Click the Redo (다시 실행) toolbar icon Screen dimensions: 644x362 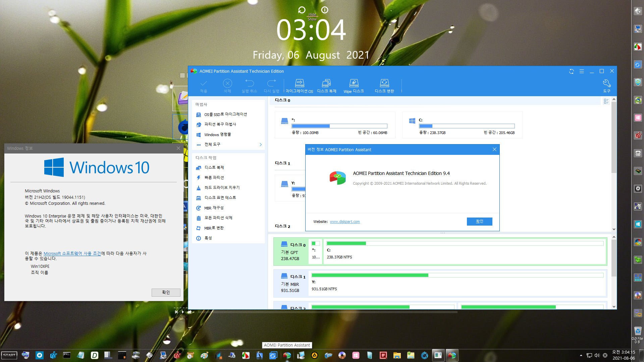coord(271,86)
